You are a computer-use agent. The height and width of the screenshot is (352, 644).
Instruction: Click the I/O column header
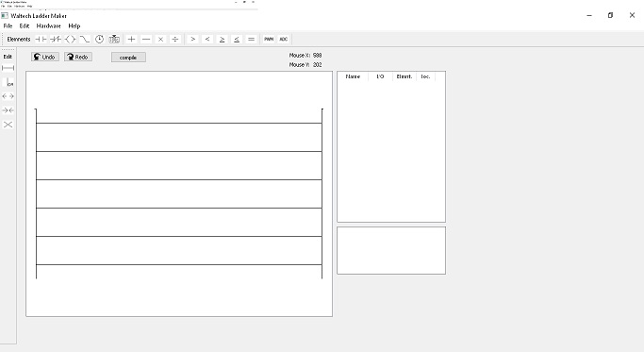click(380, 76)
